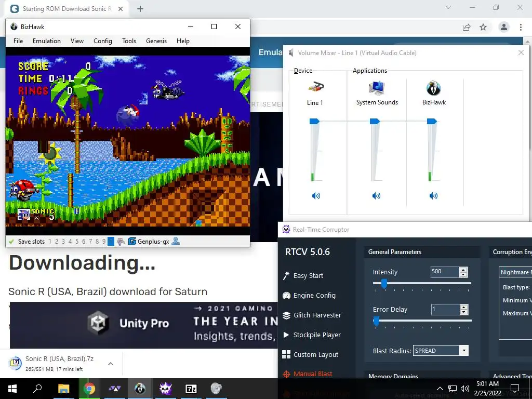Open the Nightmare engine dropdown
Viewport: 532px width, 399px height.
pyautogui.click(x=516, y=272)
